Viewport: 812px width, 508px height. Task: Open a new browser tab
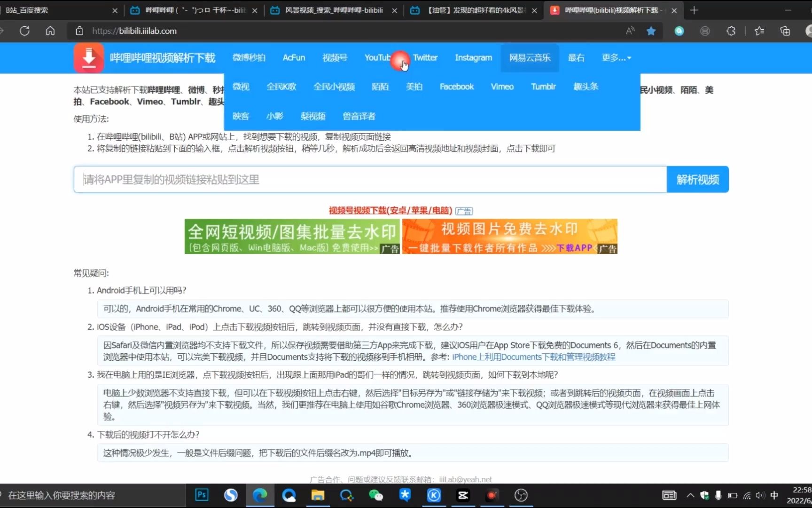(x=694, y=10)
